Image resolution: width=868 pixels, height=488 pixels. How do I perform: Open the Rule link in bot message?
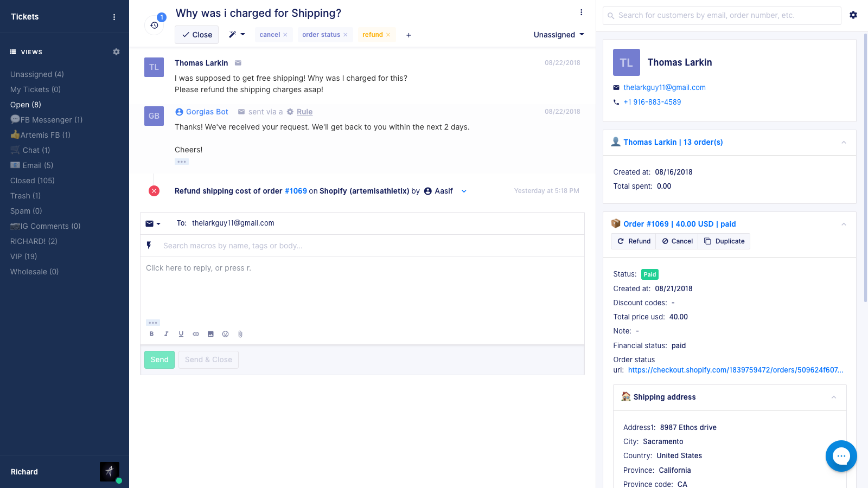[304, 112]
